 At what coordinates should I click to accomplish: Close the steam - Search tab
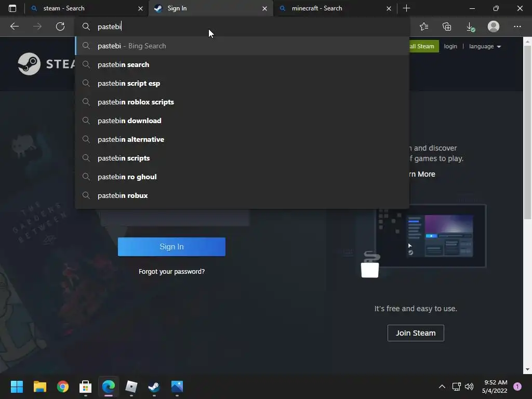[140, 8]
